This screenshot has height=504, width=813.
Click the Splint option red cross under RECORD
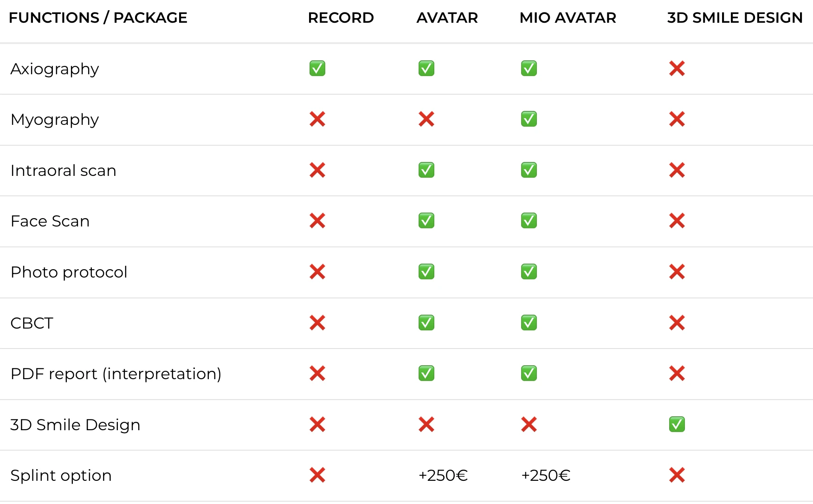317,475
